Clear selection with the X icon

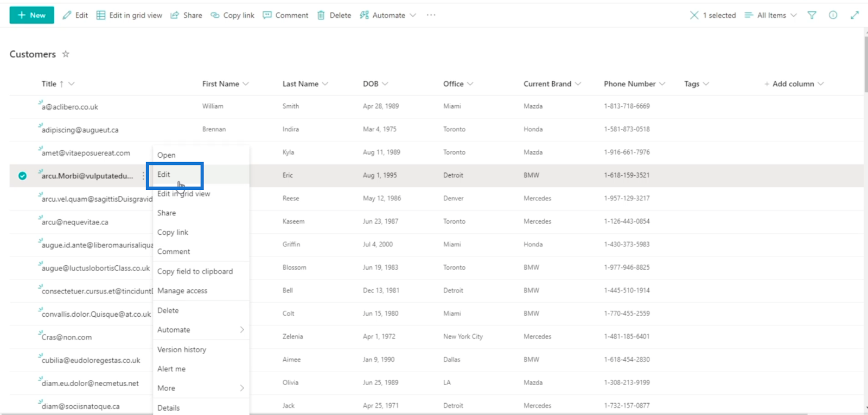click(694, 15)
